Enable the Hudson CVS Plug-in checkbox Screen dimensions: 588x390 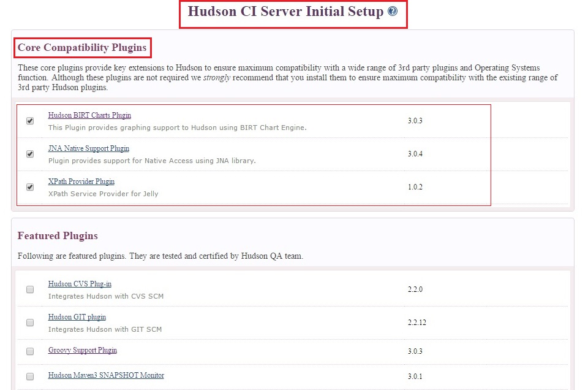(30, 289)
